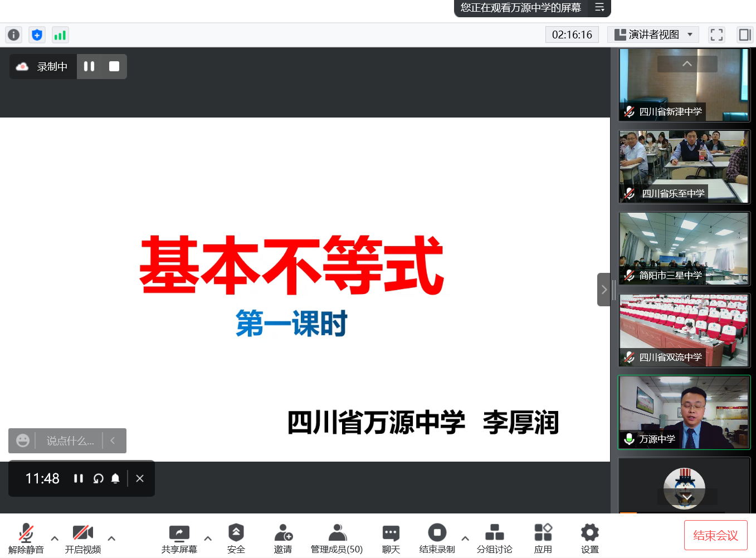Click the 说点什么 message input box
The image size is (756, 558).
pyautogui.click(x=70, y=441)
